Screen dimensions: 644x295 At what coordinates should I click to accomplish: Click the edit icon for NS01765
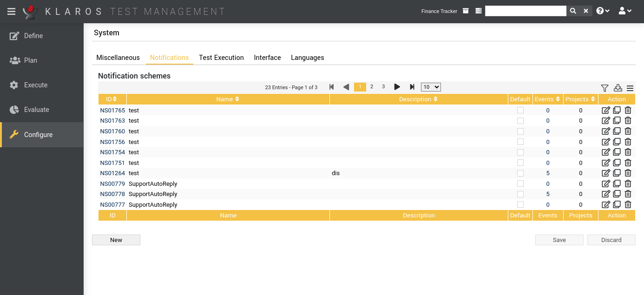[x=606, y=110]
